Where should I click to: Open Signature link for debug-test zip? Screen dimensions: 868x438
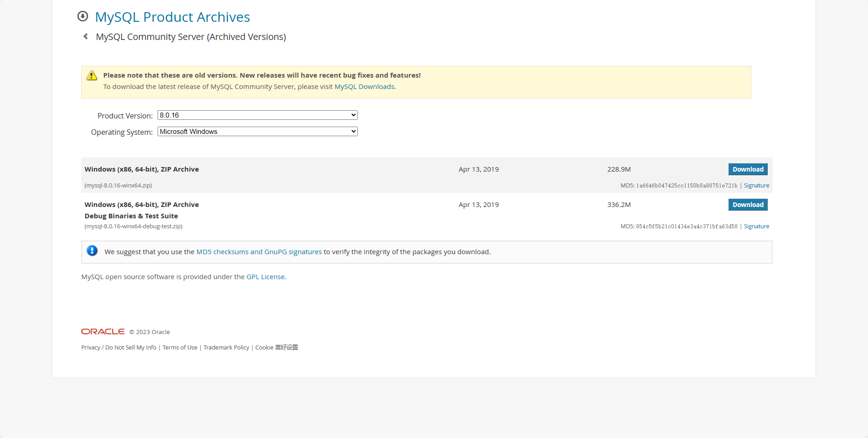[x=756, y=226]
